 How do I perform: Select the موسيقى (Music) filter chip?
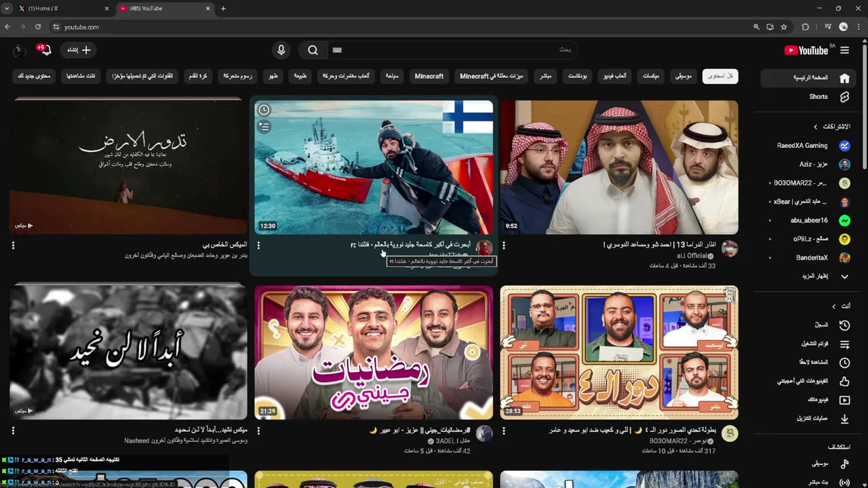tap(683, 77)
